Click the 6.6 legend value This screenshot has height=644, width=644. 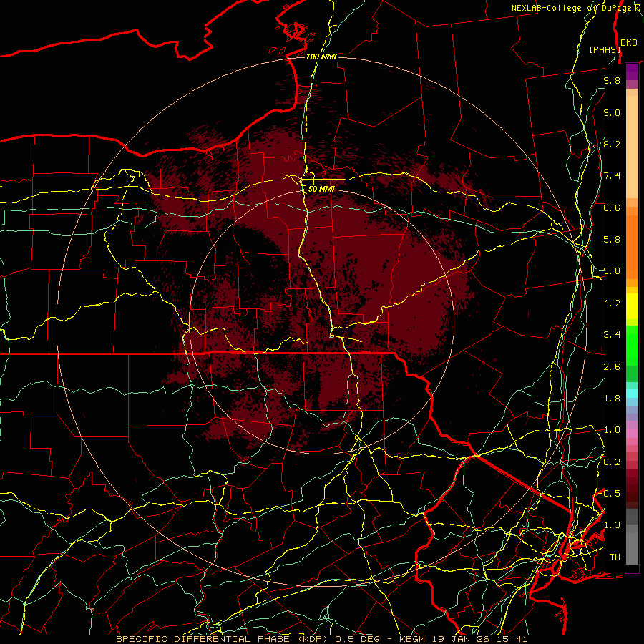[x=612, y=208]
